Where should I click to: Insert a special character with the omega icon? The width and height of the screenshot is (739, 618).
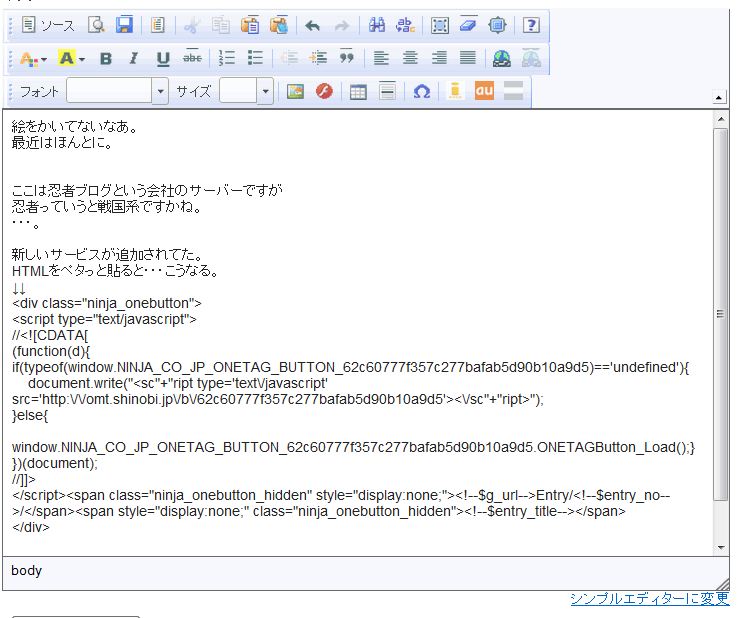421,91
